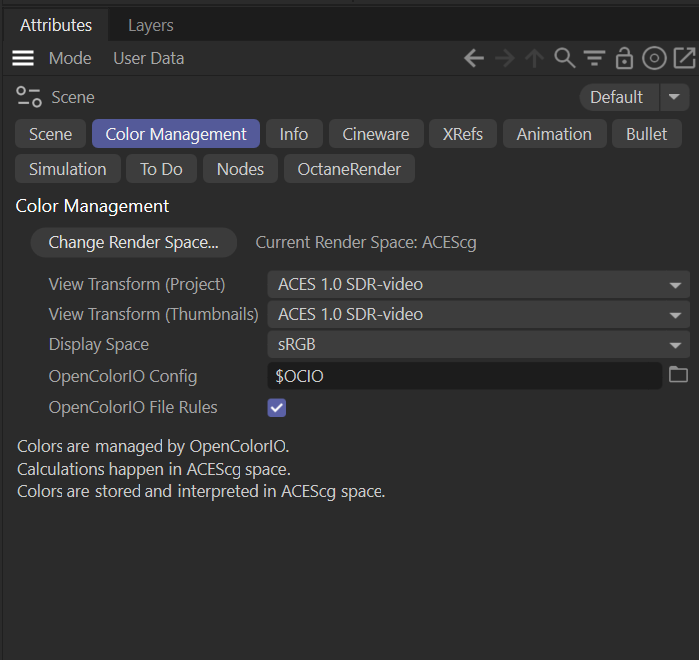Expand View Transform (Project) dropdown

coord(676,285)
